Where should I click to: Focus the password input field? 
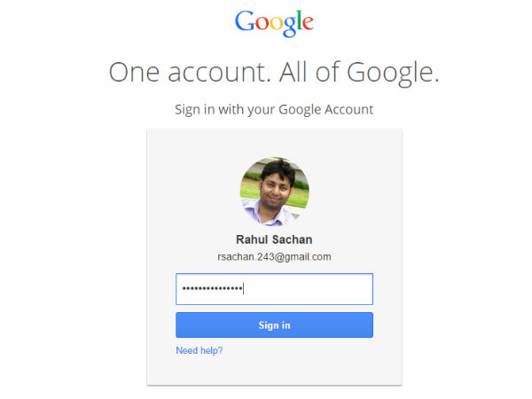pyautogui.click(x=274, y=289)
